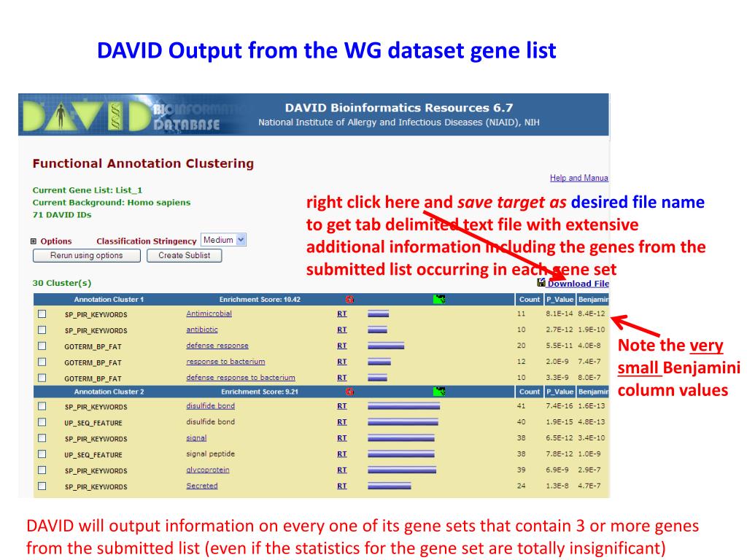
Task: Click the gene bar in the defense response row
Action: (x=386, y=346)
